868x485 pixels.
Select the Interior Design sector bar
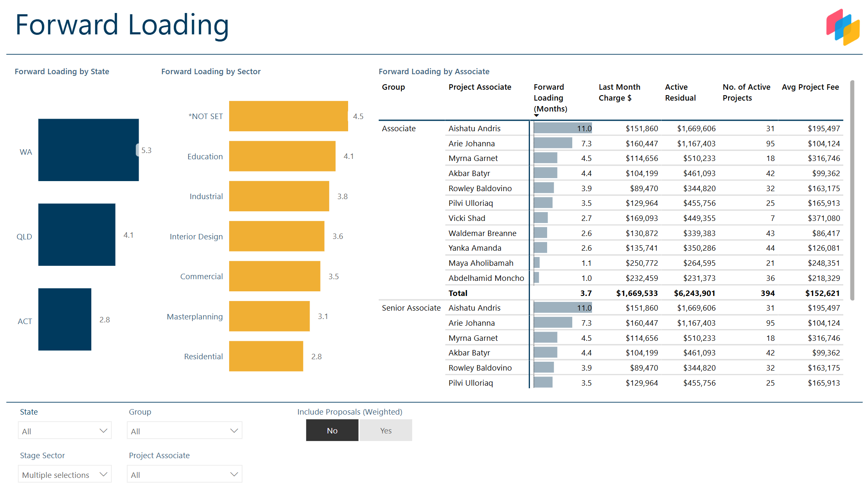276,236
